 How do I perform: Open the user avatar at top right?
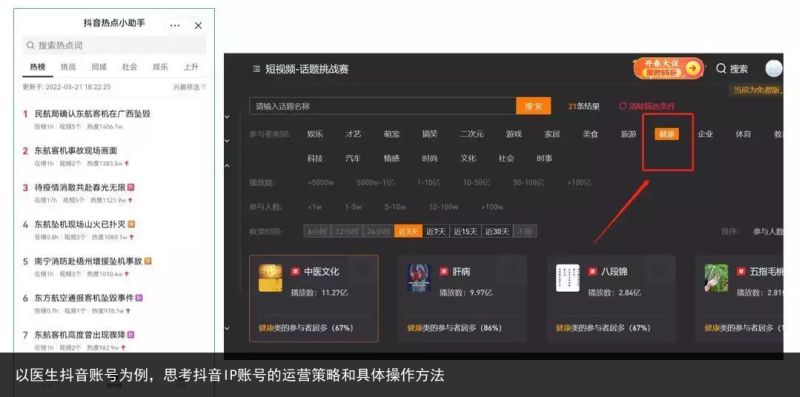pos(773,68)
